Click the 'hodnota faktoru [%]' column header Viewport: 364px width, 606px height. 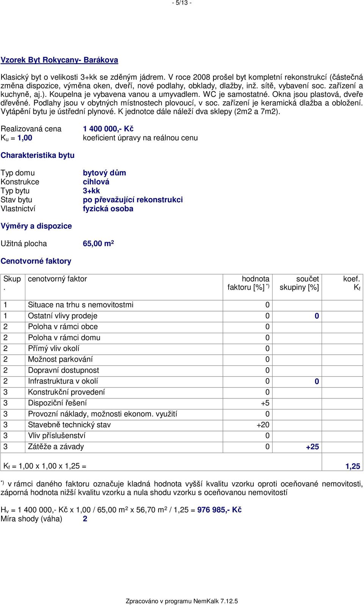click(x=248, y=283)
